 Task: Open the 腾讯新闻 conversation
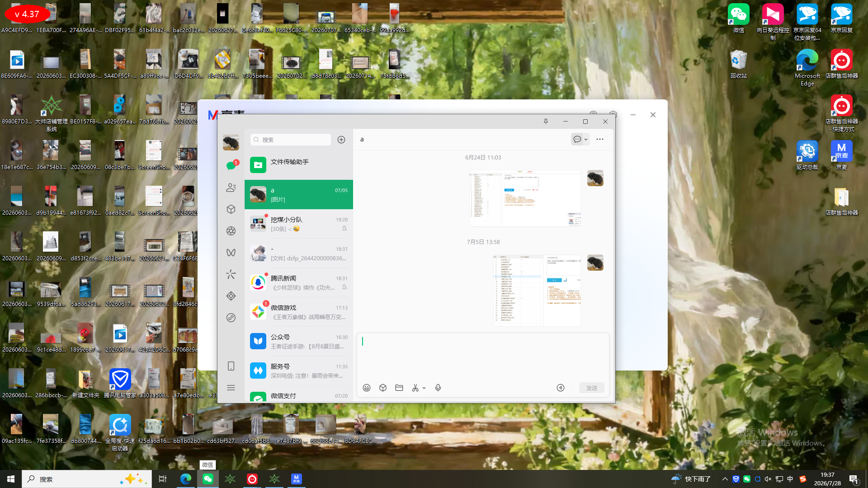pyautogui.click(x=299, y=283)
